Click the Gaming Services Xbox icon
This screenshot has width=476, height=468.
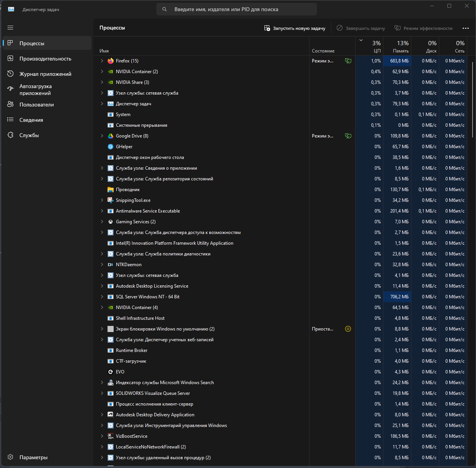111,222
